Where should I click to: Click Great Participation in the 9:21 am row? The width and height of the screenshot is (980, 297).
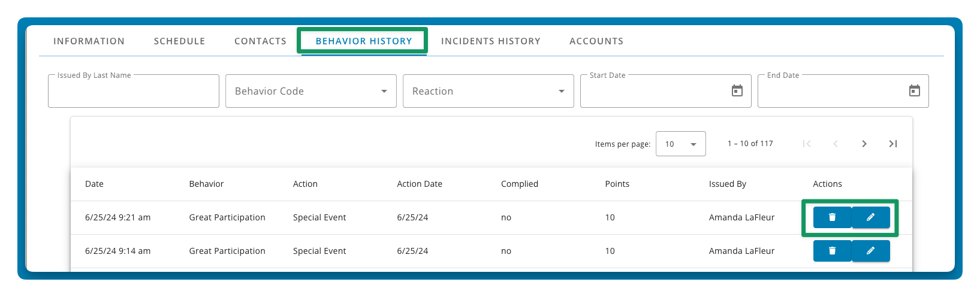pyautogui.click(x=227, y=217)
